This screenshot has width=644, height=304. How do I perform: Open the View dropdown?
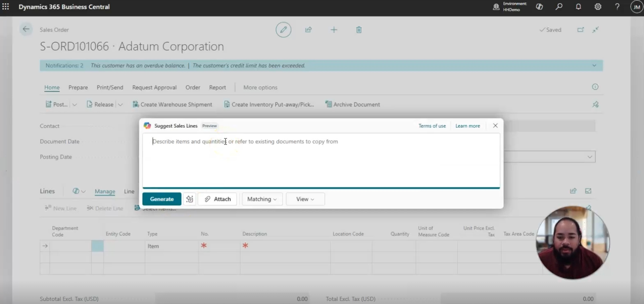click(x=305, y=199)
